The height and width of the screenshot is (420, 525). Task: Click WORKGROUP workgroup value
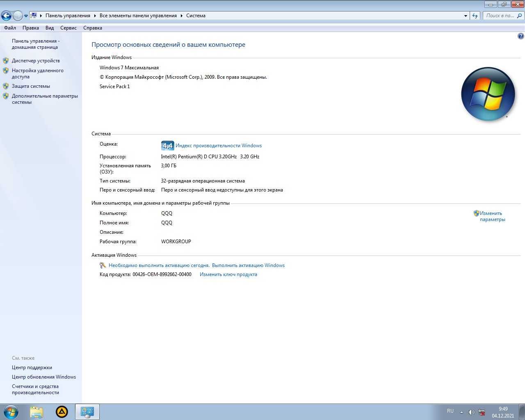[176, 242]
